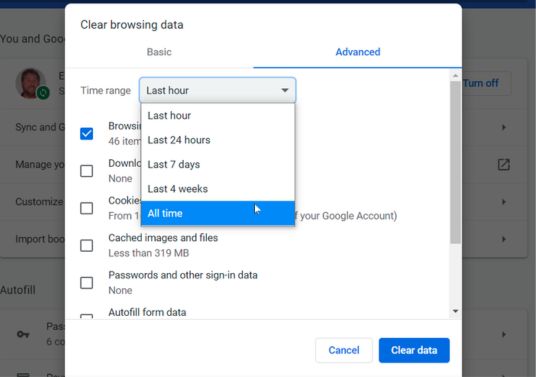Select the Advanced tab
This screenshot has height=377, width=536.
coord(358,52)
